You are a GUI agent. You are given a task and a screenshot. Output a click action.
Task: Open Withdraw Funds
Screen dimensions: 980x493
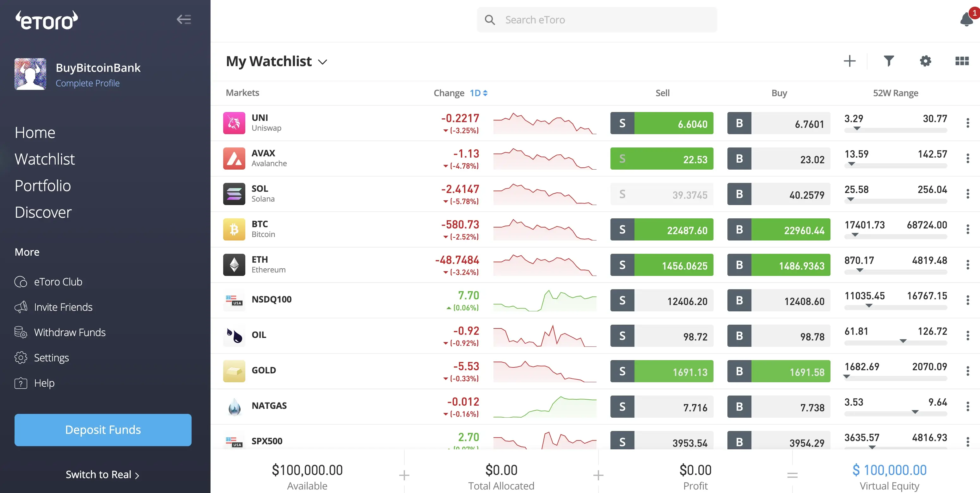(x=60, y=332)
